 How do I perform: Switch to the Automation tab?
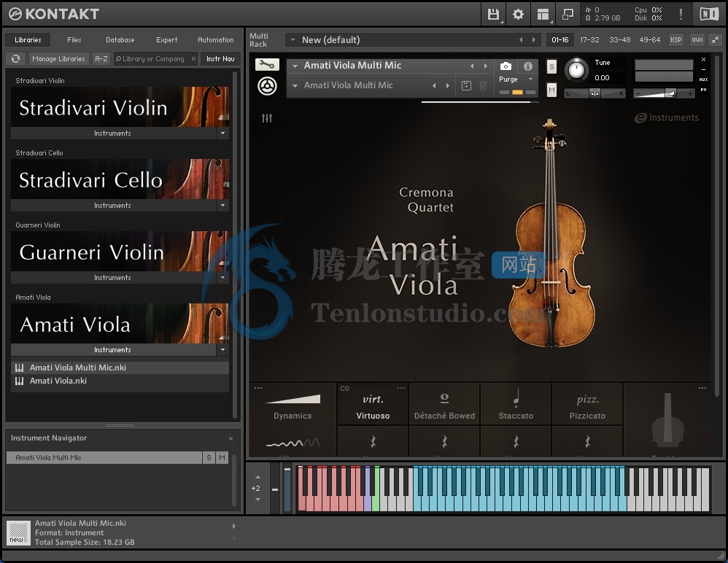pos(216,40)
